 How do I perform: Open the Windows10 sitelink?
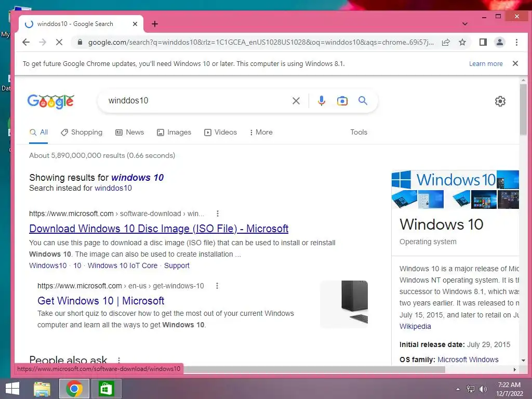48,265
